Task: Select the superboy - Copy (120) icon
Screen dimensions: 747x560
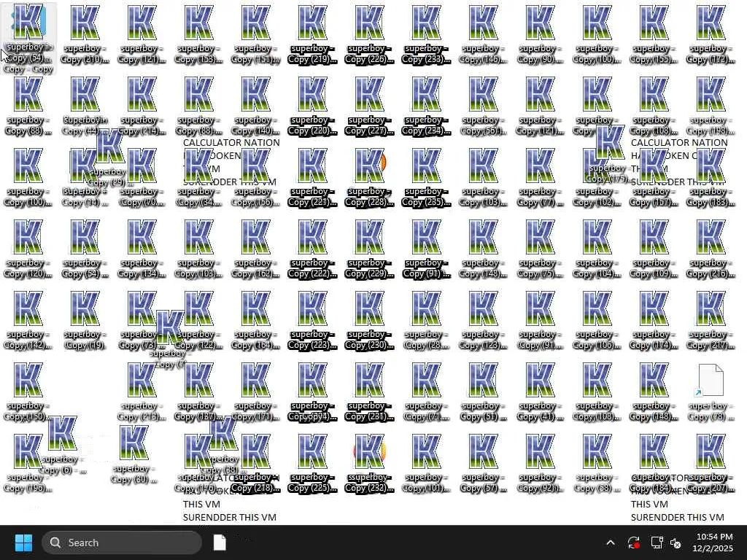Action: pyautogui.click(x=28, y=249)
